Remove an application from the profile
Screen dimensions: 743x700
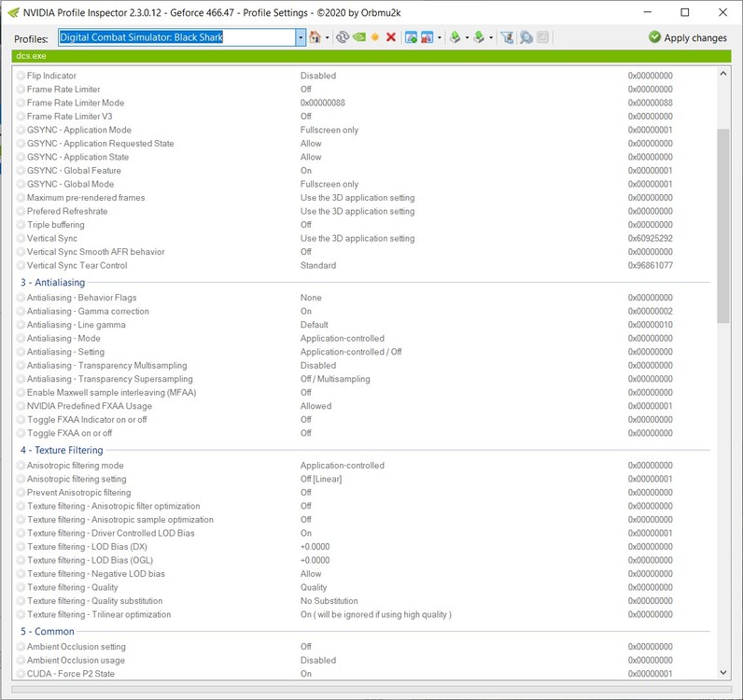coord(427,37)
